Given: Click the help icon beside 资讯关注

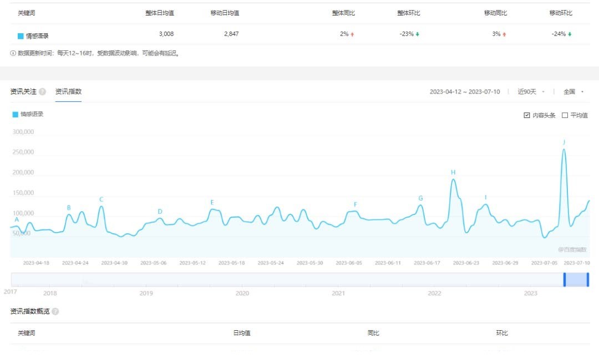Looking at the screenshot, I should pos(42,91).
